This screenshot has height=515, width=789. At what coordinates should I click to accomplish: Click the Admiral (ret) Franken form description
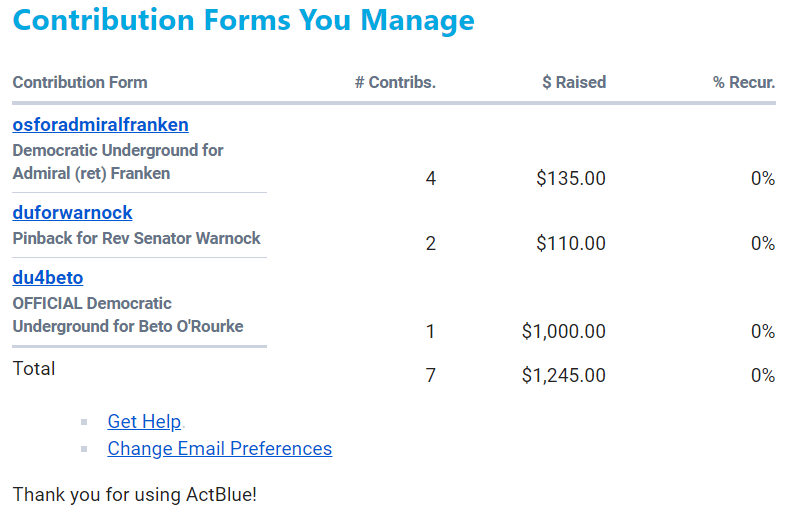[117, 162]
